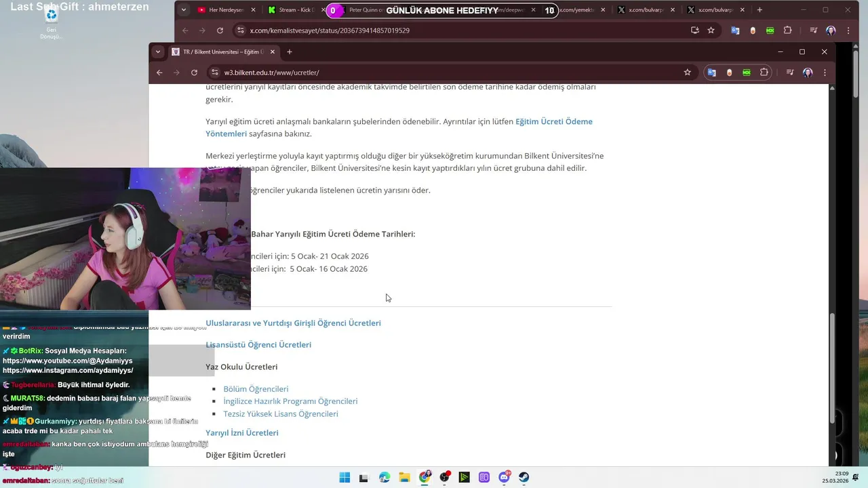Select the TR / Bilkent Üniversitesi tab
This screenshot has height=488, width=868.
224,52
